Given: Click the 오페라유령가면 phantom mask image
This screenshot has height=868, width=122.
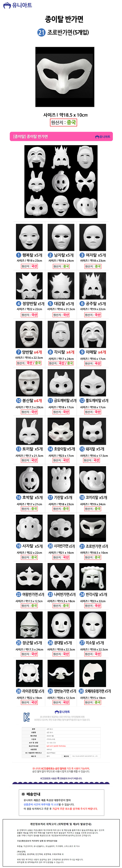Looking at the screenshot, I should coord(93,674).
